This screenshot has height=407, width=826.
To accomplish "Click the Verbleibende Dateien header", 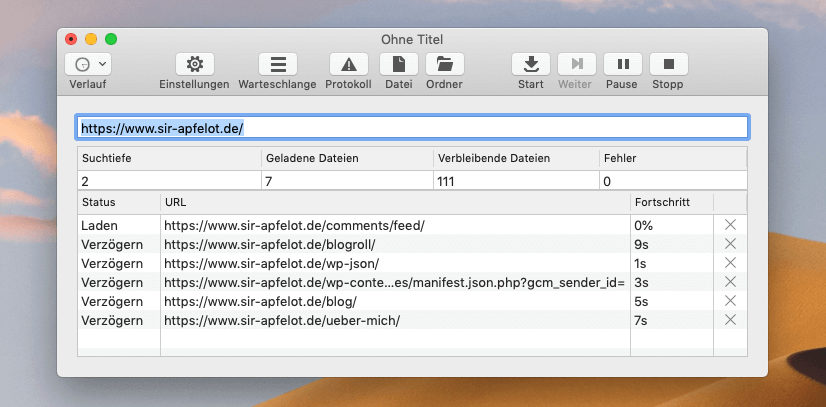I will [x=517, y=158].
